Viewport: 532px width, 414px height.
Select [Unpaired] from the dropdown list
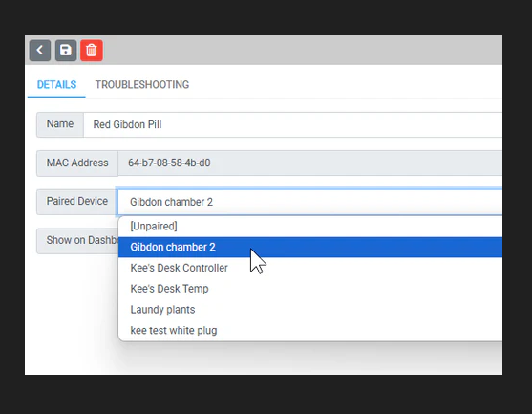coord(310,227)
